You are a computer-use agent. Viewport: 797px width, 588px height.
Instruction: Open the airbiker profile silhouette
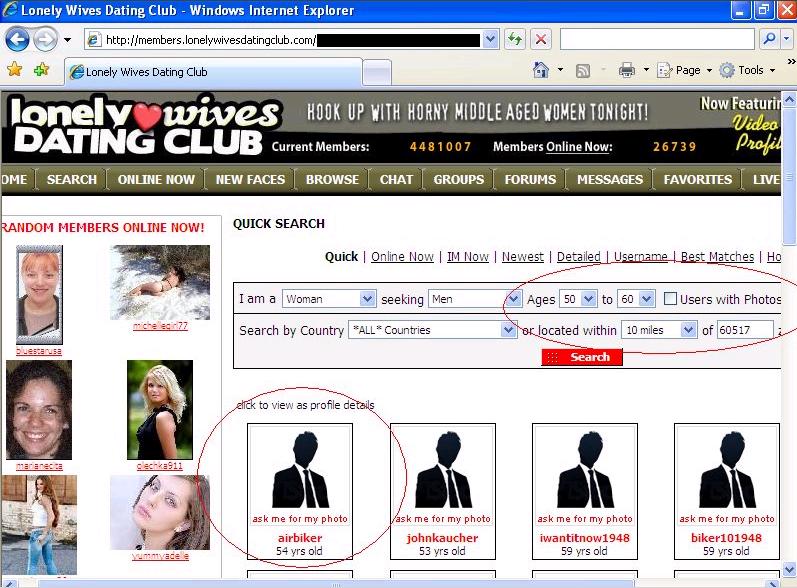pos(300,470)
